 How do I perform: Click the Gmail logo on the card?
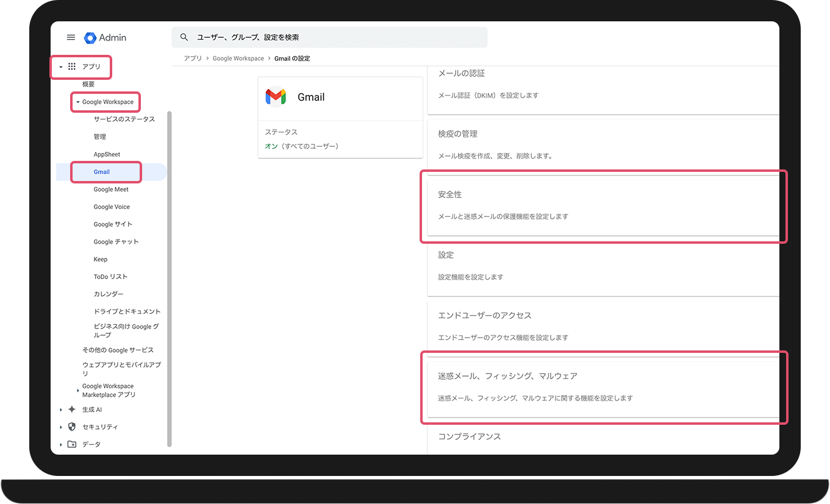click(x=276, y=97)
